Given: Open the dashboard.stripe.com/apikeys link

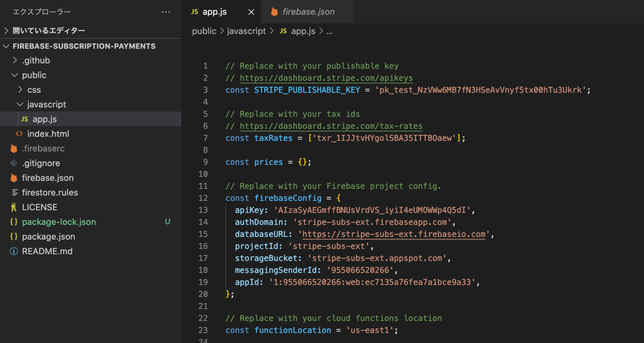Looking at the screenshot, I should click(326, 78).
